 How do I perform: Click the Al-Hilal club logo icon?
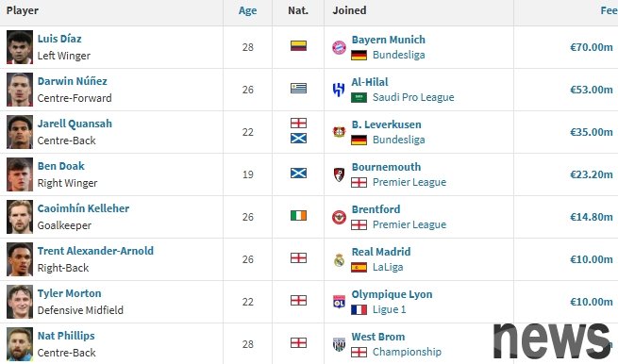(339, 90)
